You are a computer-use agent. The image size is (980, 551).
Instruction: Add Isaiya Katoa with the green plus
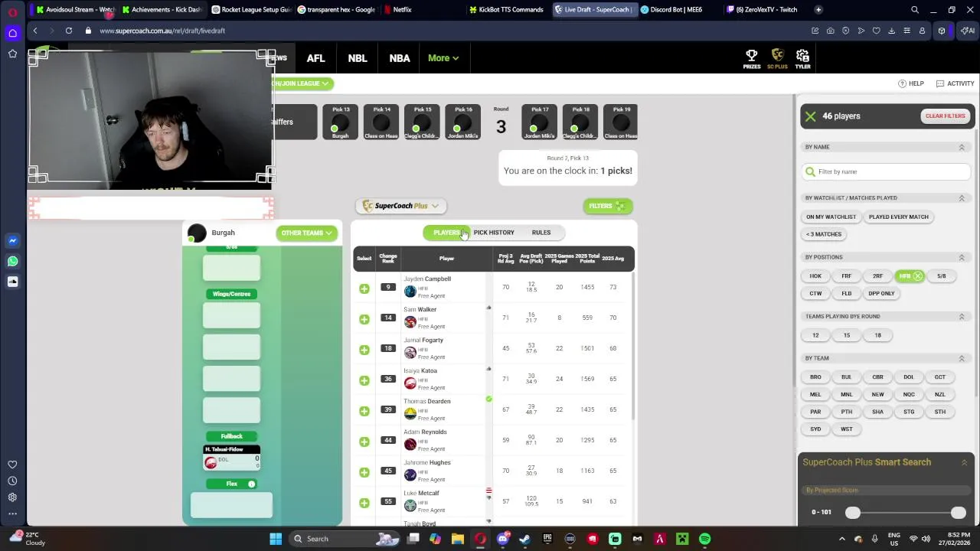tap(364, 380)
